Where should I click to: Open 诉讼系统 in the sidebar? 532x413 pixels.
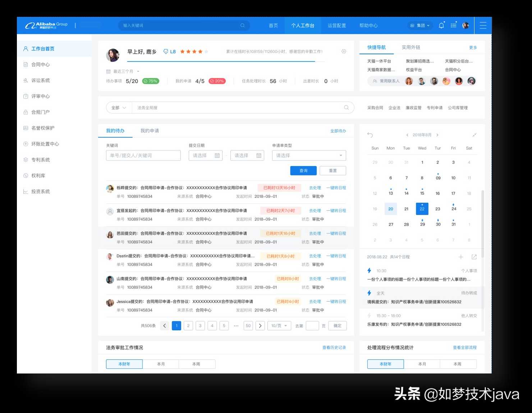coord(54,81)
